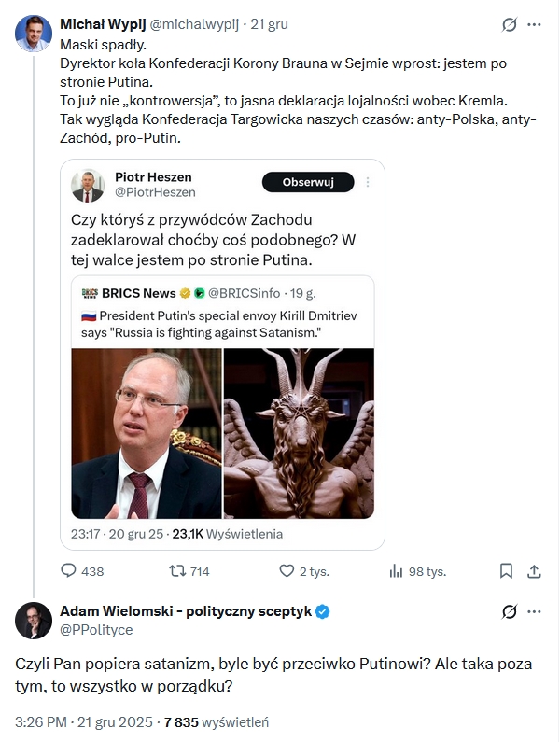Screen dimensions: 560x742
Task: Open three-dot menu on Piotr Heszen's embedded tweet
Action: [369, 182]
